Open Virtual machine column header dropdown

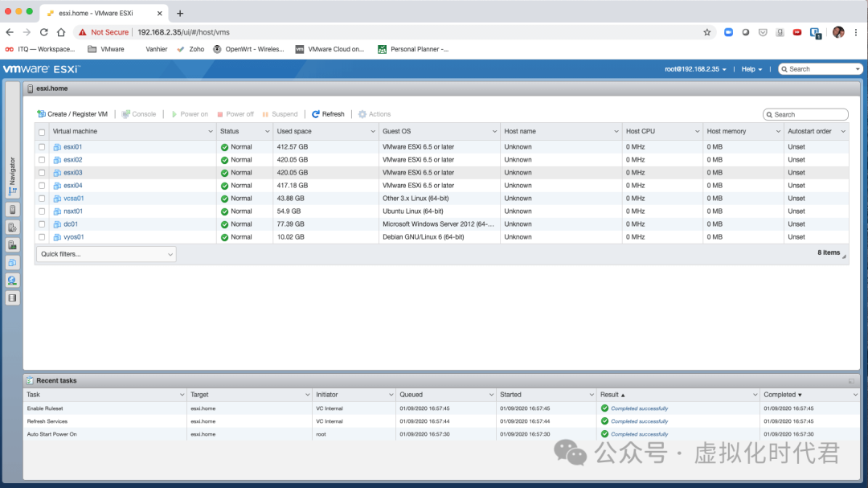coord(211,132)
